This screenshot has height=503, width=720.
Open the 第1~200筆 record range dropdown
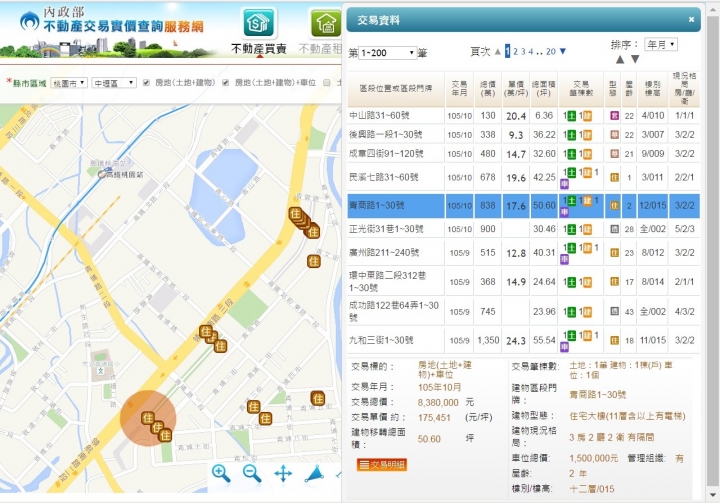387,53
